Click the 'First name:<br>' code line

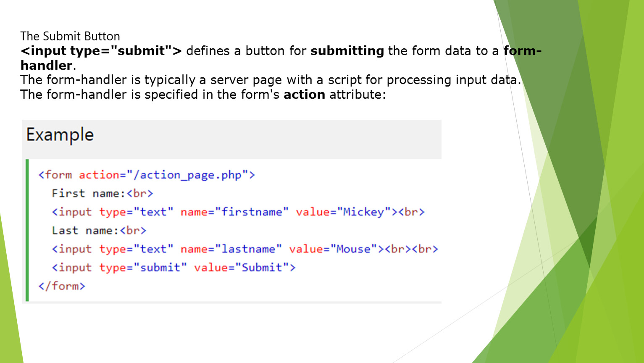(x=103, y=193)
